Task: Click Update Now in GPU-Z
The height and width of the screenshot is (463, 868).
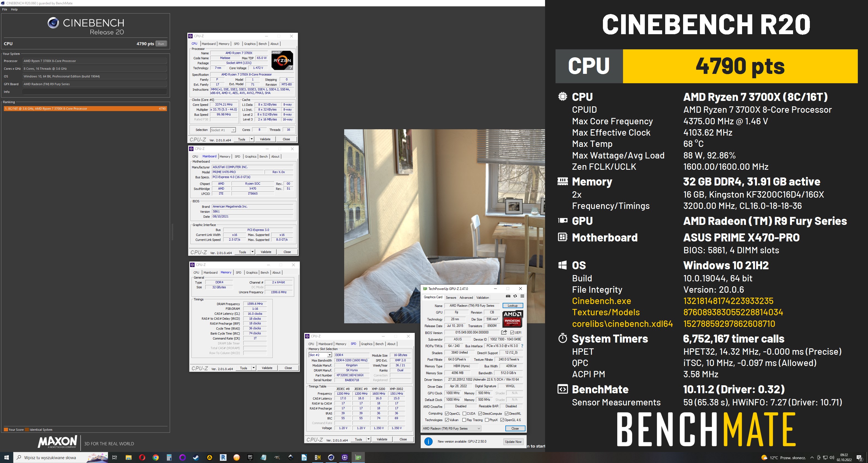Action: pyautogui.click(x=513, y=442)
